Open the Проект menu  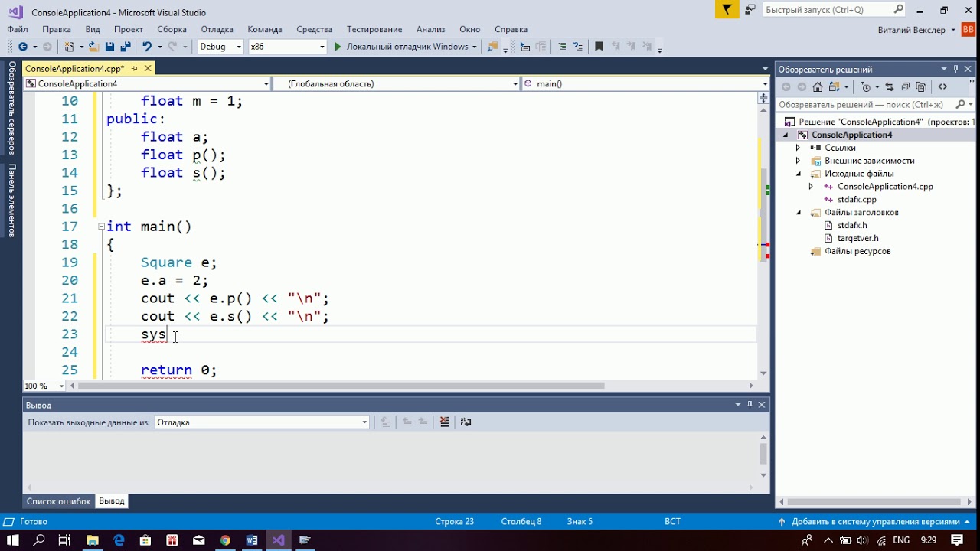tap(129, 29)
